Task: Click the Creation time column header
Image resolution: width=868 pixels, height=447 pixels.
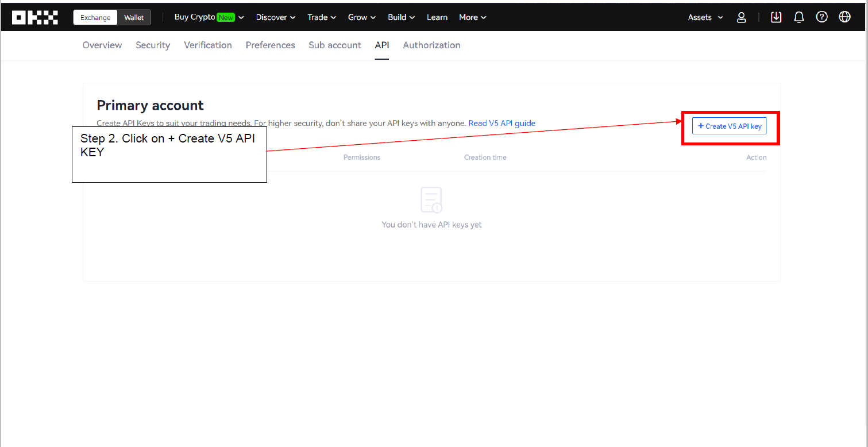Action: pos(485,157)
